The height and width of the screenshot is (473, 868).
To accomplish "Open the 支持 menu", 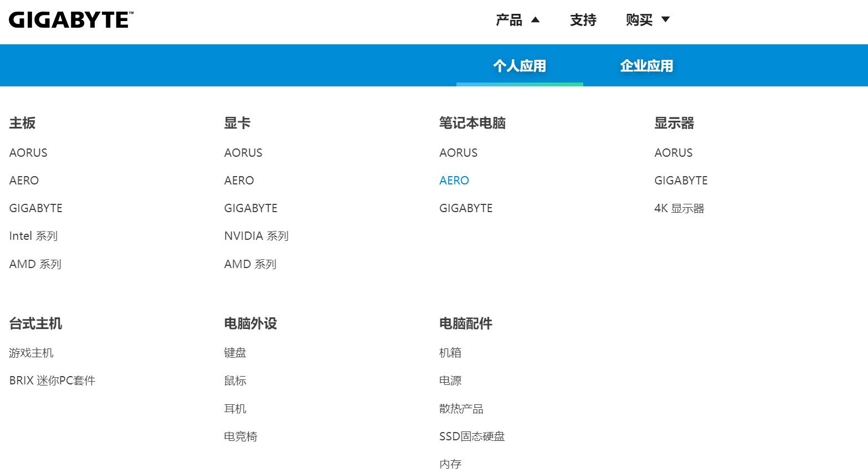I will coord(583,19).
